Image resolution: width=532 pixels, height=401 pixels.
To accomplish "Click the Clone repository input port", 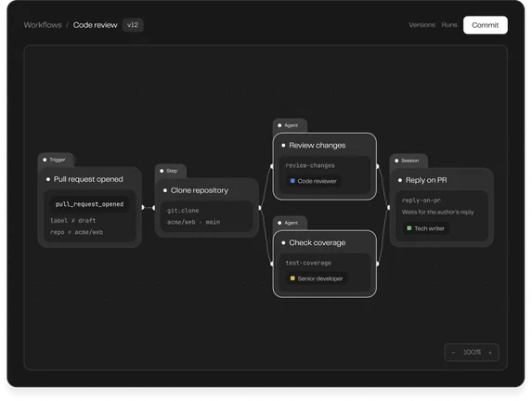I will pyautogui.click(x=154, y=207).
